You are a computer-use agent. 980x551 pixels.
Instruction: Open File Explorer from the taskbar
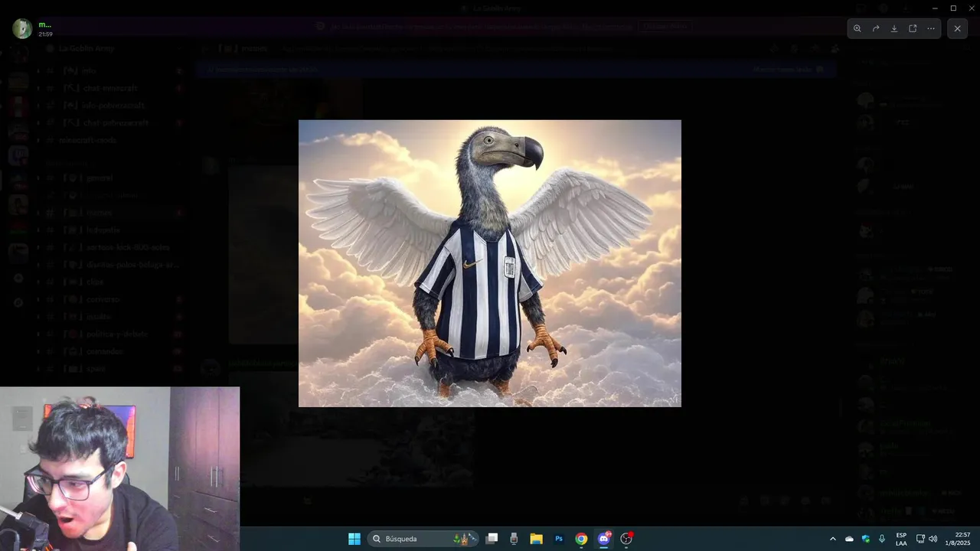pos(536,539)
